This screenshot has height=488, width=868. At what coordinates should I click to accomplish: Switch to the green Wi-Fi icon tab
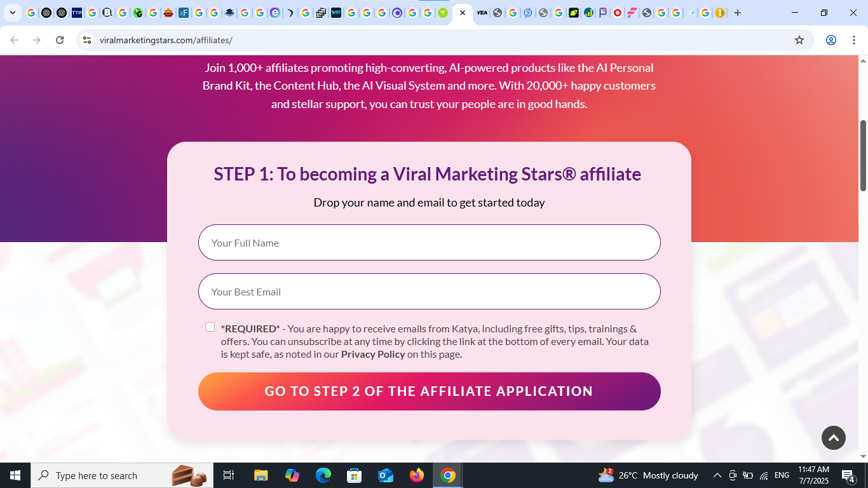[x=443, y=13]
